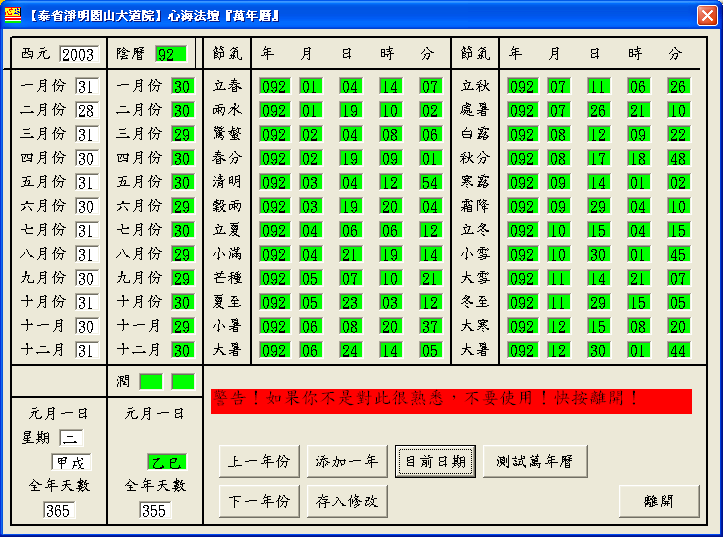Screen dimensions: 723x537
Task: Edit the solar 十二月 days field showing 31
Action: (87, 350)
